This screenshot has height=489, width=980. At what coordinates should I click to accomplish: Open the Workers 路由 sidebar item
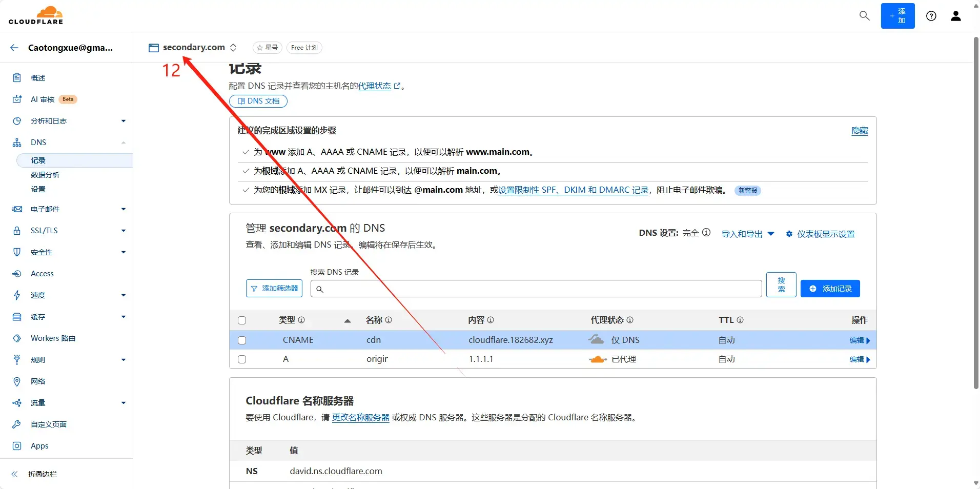click(x=53, y=338)
